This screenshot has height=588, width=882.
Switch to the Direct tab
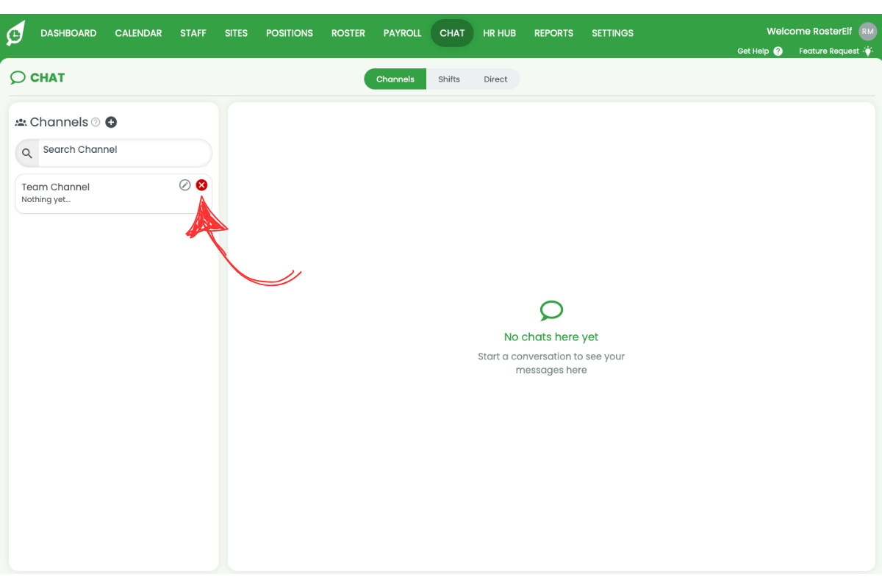[495, 79]
